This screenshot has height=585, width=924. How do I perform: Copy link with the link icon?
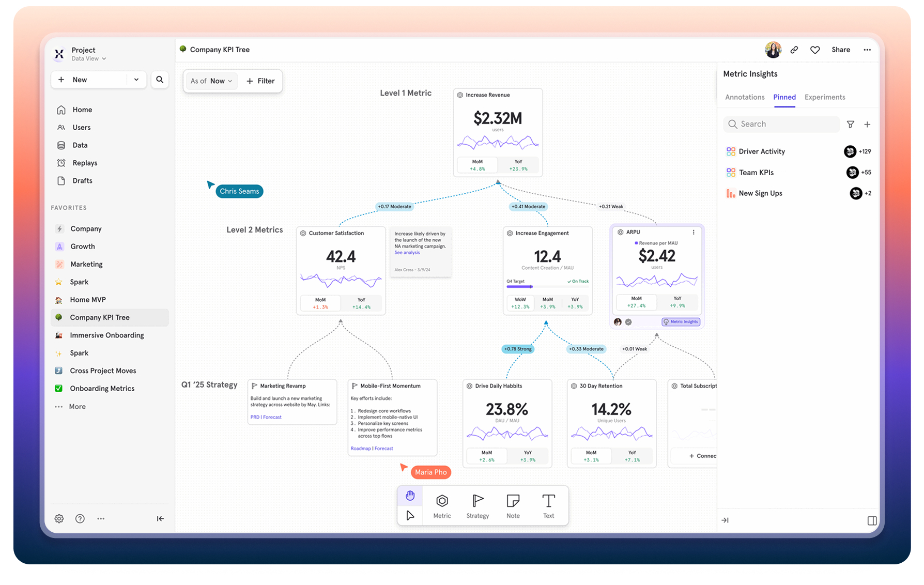[x=794, y=50]
